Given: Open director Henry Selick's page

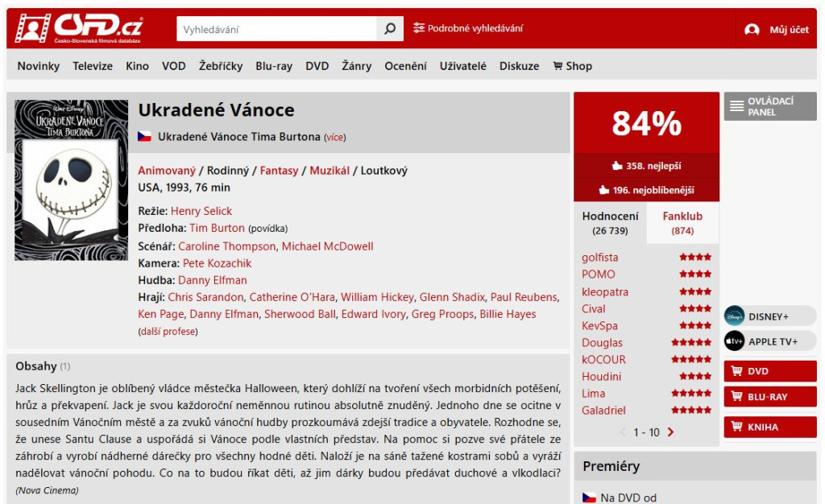Looking at the screenshot, I should pyautogui.click(x=201, y=211).
